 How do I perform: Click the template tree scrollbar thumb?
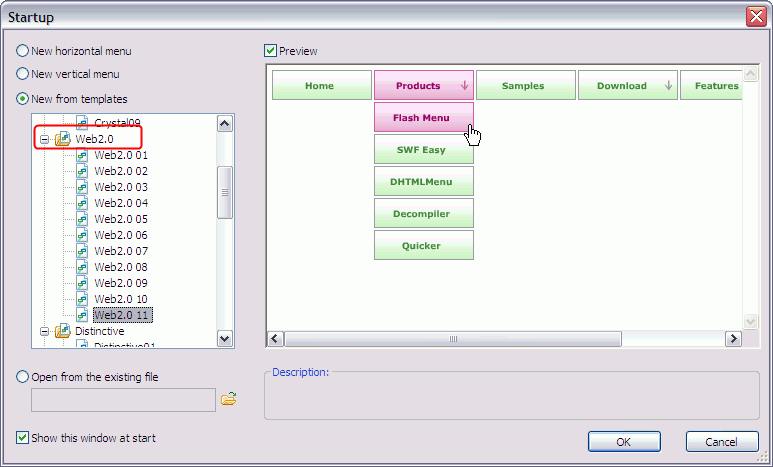(x=225, y=192)
